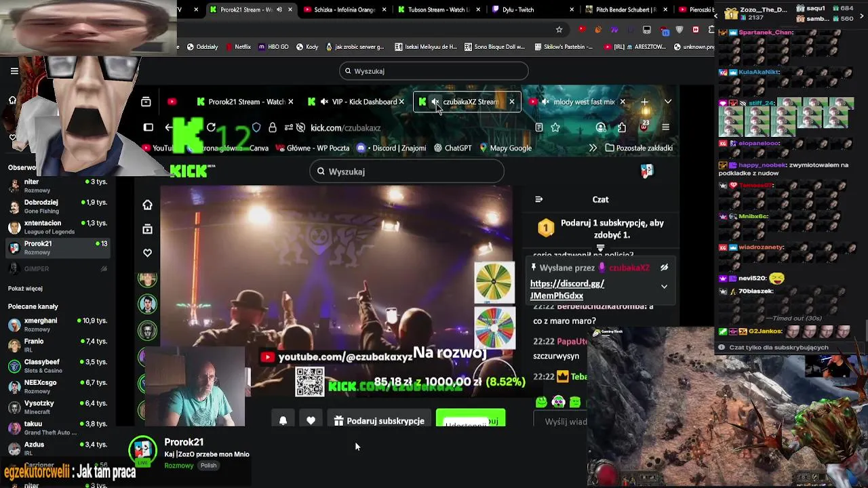This screenshot has width=868, height=488.
Task: Open the inner browser hamburger menu
Action: (665, 127)
